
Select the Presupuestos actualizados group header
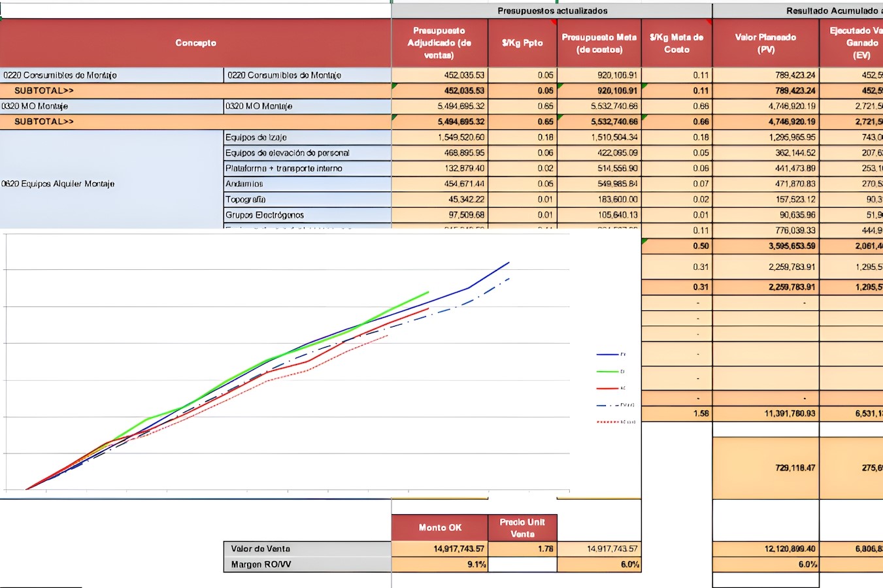pyautogui.click(x=552, y=11)
